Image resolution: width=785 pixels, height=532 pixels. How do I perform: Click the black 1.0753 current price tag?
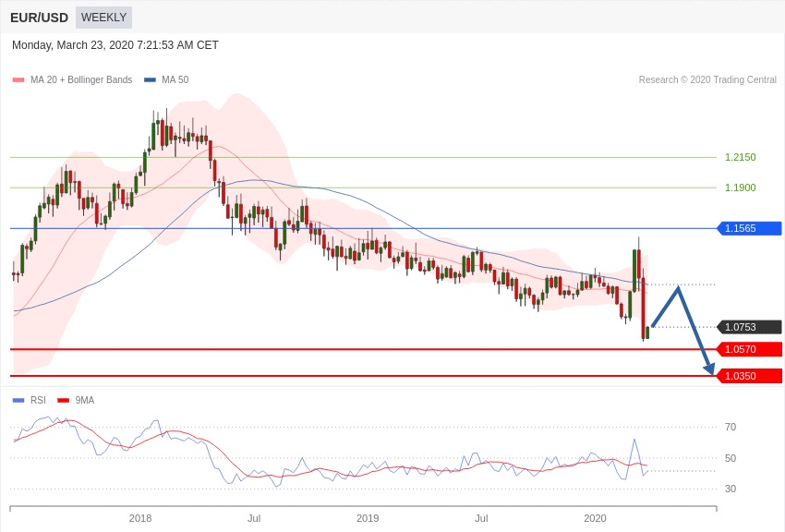[750, 327]
